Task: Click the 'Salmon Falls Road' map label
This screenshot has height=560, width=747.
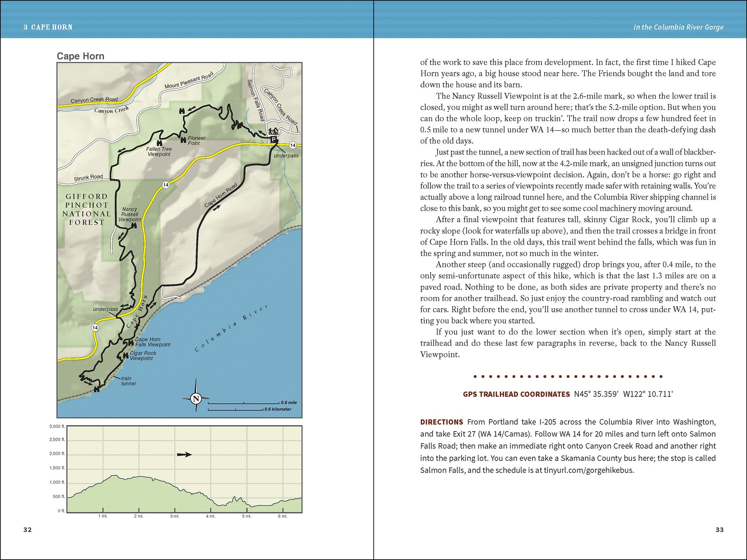Action: pos(256,100)
